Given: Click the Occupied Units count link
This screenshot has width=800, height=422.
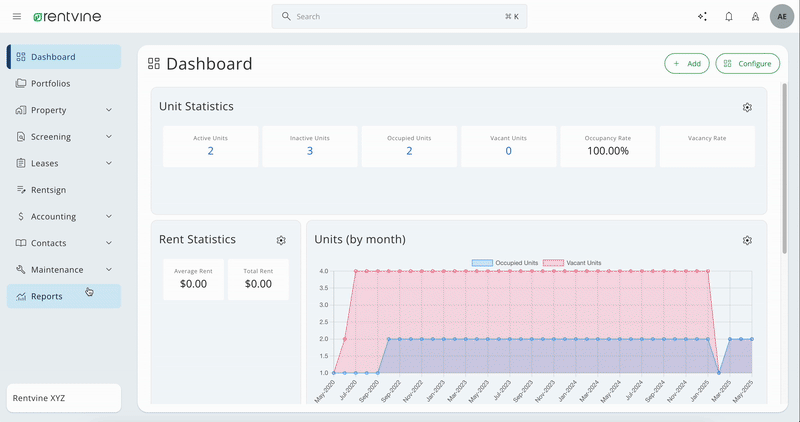Looking at the screenshot, I should click(x=409, y=151).
